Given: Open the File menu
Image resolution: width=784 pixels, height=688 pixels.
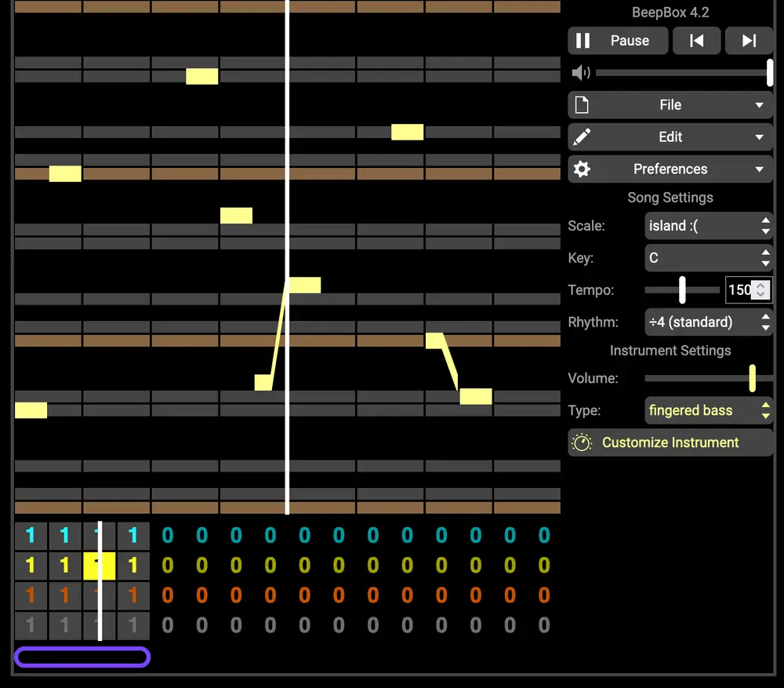Looking at the screenshot, I should (x=670, y=104).
